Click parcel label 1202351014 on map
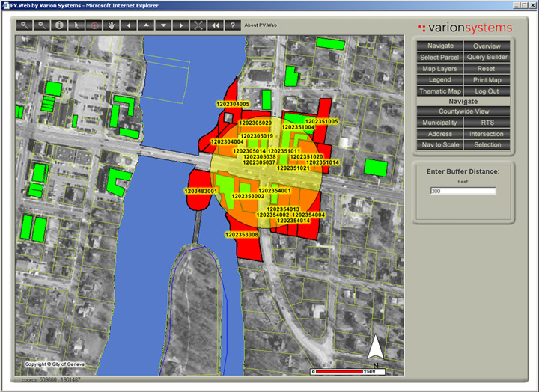539x392 pixels. tap(323, 162)
